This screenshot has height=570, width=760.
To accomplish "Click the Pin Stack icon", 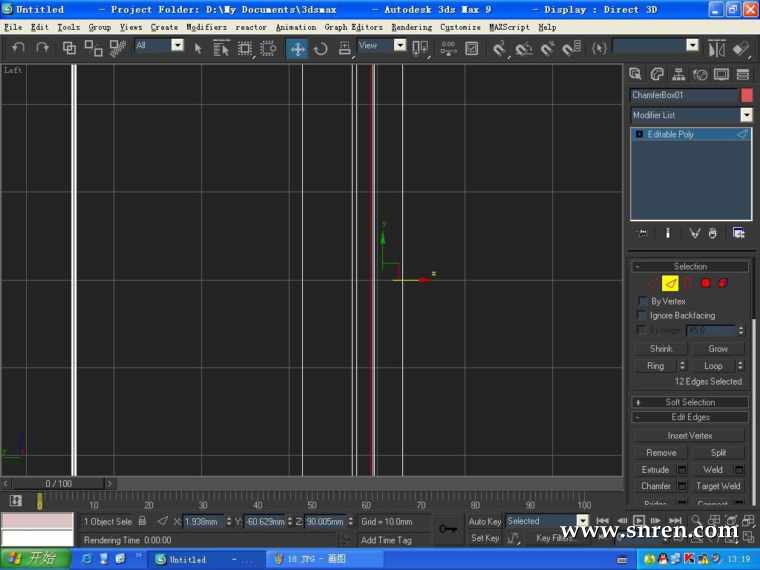I will (x=643, y=234).
